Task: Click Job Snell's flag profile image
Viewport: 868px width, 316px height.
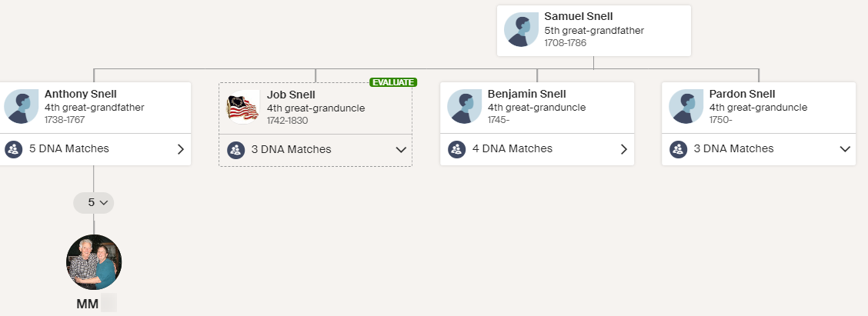Action: [x=243, y=107]
